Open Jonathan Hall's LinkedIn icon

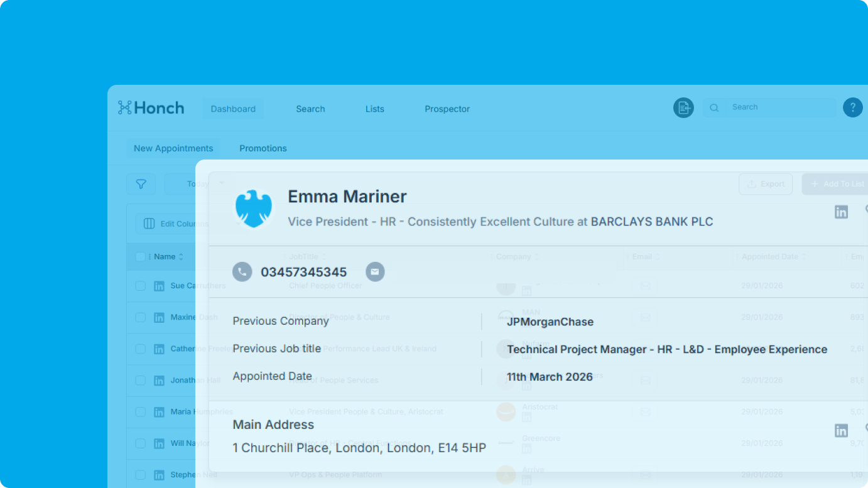[x=159, y=381]
